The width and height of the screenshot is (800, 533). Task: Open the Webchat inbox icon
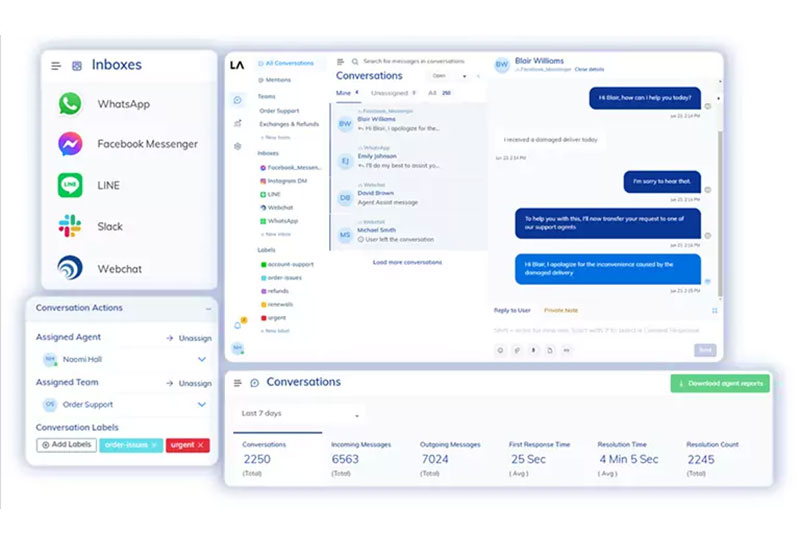click(x=69, y=268)
